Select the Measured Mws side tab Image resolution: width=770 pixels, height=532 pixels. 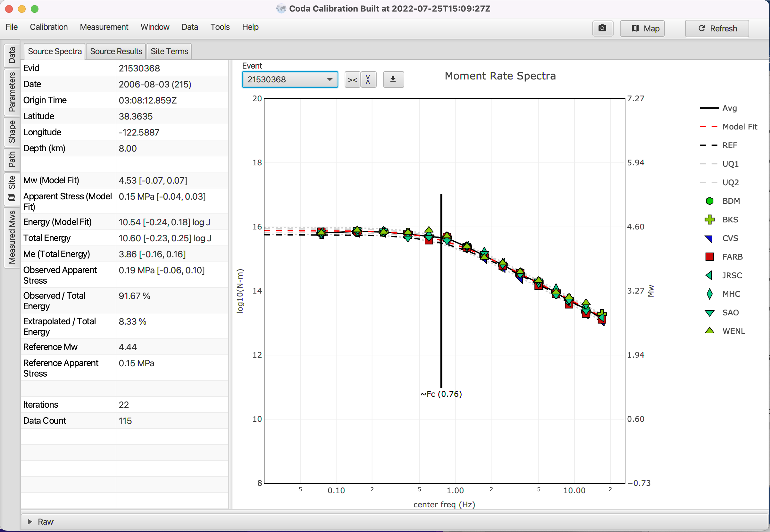pos(12,237)
